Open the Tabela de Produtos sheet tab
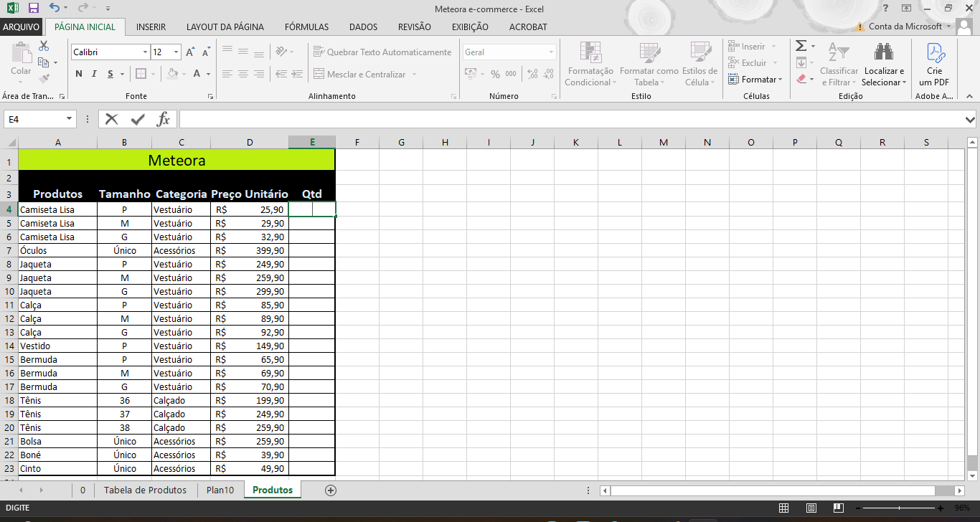Image resolution: width=980 pixels, height=522 pixels. (x=145, y=490)
